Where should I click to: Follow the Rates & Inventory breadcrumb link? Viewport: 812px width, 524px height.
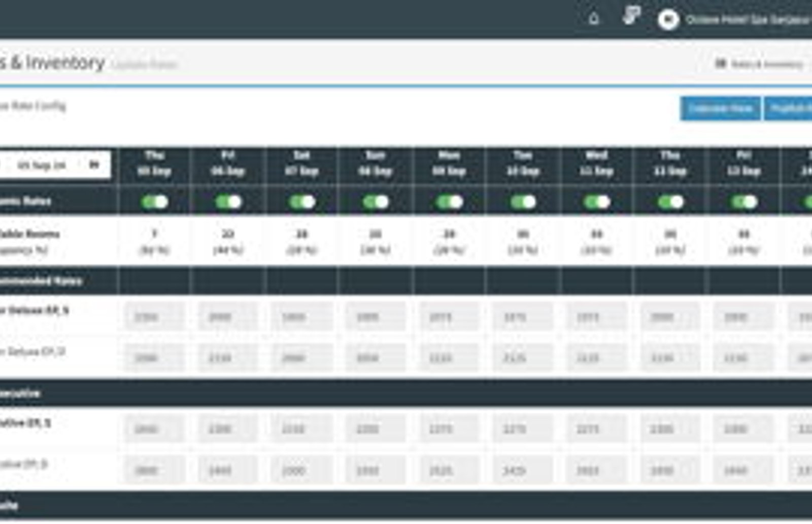(x=767, y=64)
